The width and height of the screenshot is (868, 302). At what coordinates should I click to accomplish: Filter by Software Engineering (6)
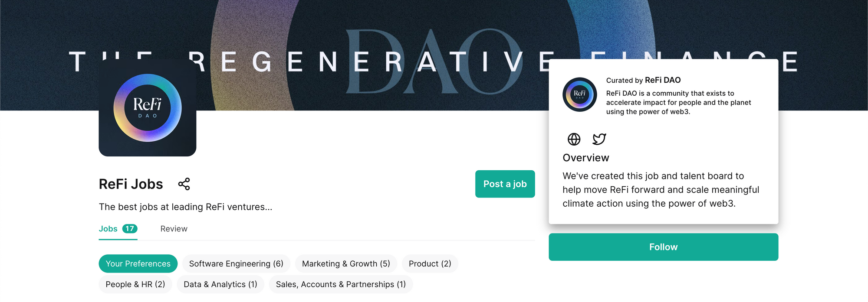[x=236, y=264]
